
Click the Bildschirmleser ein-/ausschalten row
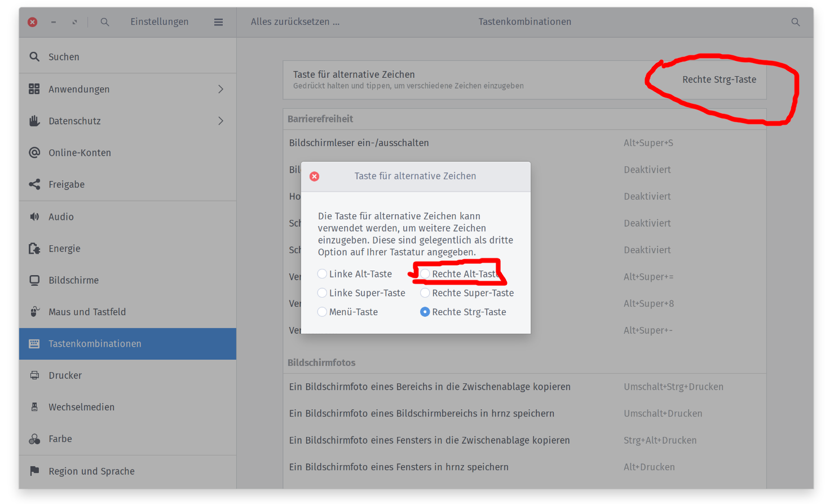coord(524,143)
